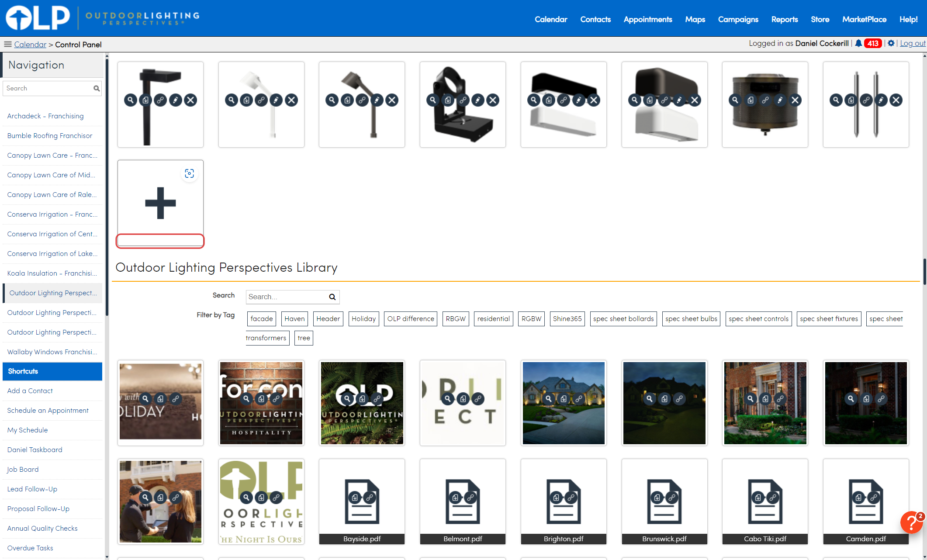Download Brighton.pdf
Screen dimensions: 927x560
(x=557, y=497)
